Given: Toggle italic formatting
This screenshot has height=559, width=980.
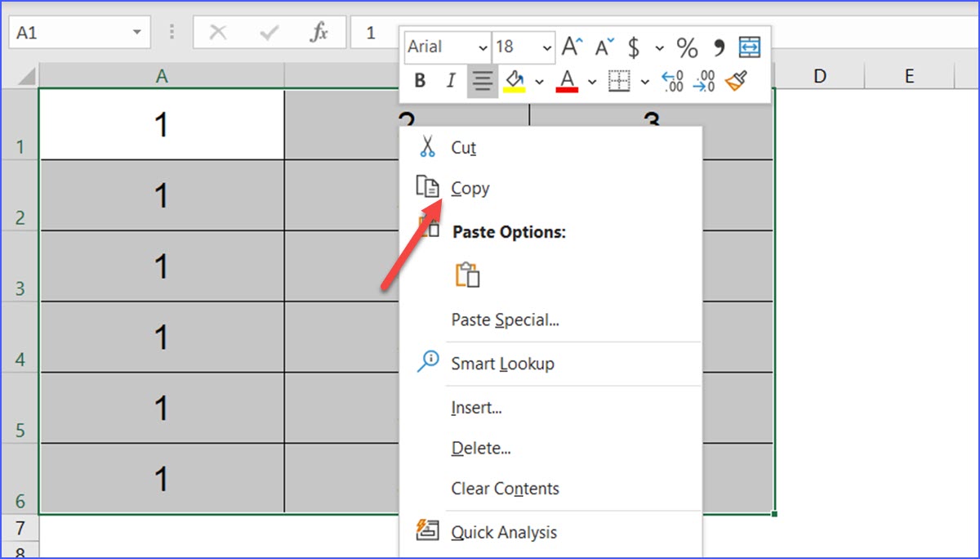Looking at the screenshot, I should coord(450,81).
